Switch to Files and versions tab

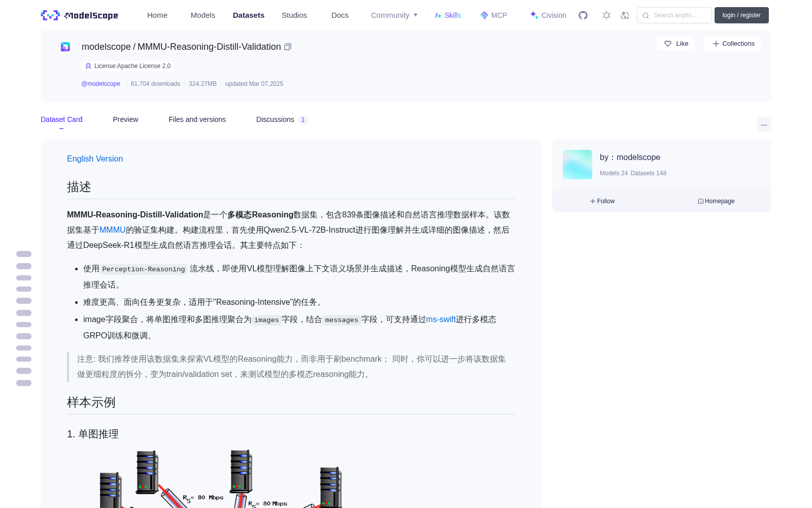pyautogui.click(x=197, y=119)
